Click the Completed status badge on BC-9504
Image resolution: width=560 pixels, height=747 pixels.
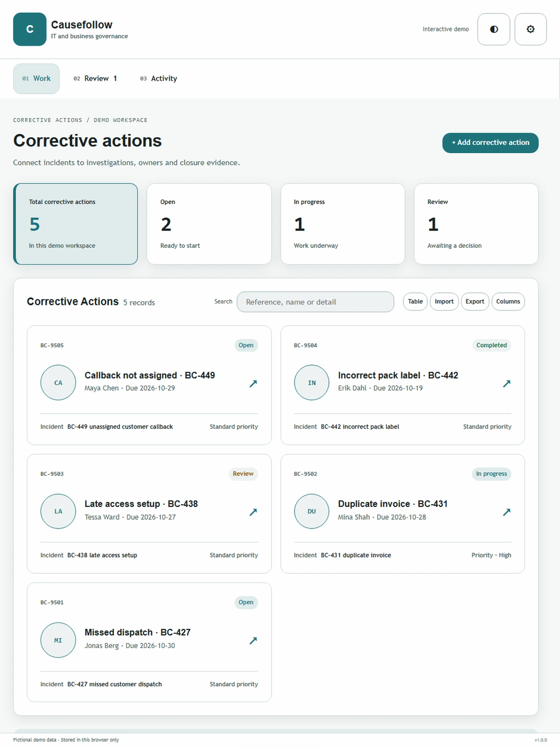(x=491, y=345)
